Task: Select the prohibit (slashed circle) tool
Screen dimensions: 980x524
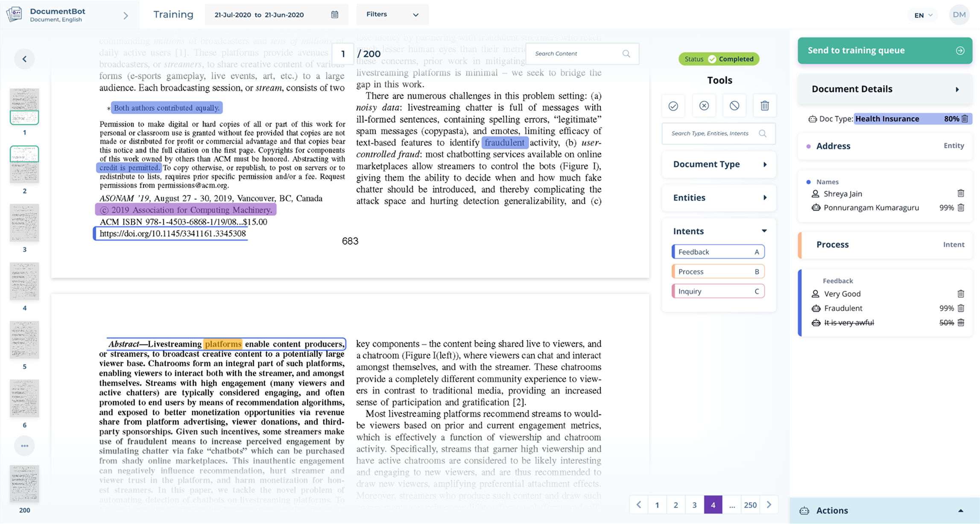Action: point(734,106)
